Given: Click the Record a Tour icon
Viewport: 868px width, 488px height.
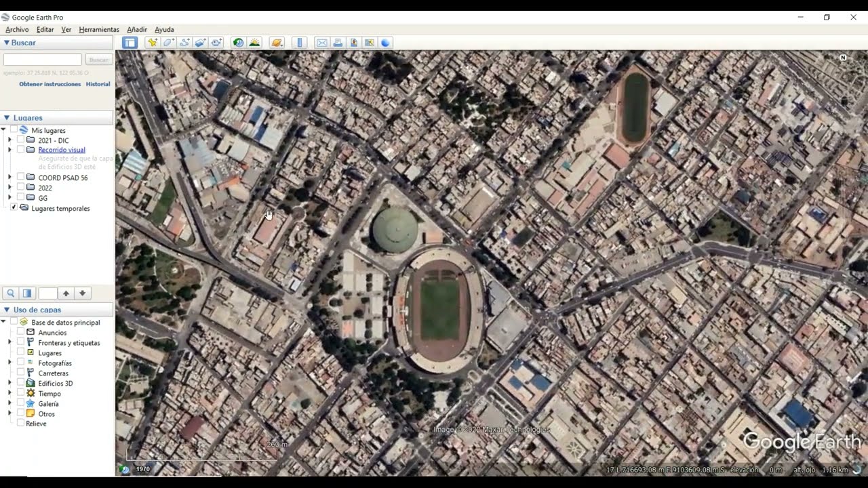Looking at the screenshot, I should 216,43.
